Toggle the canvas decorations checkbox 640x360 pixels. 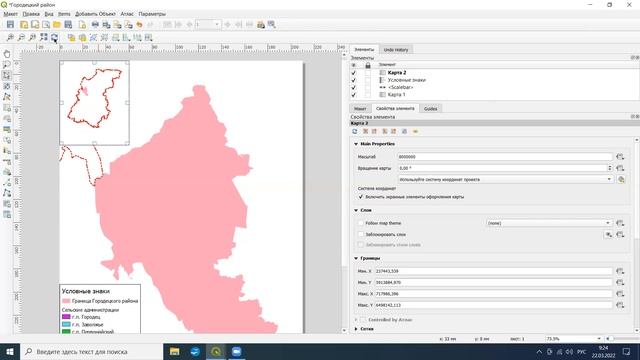pos(361,197)
